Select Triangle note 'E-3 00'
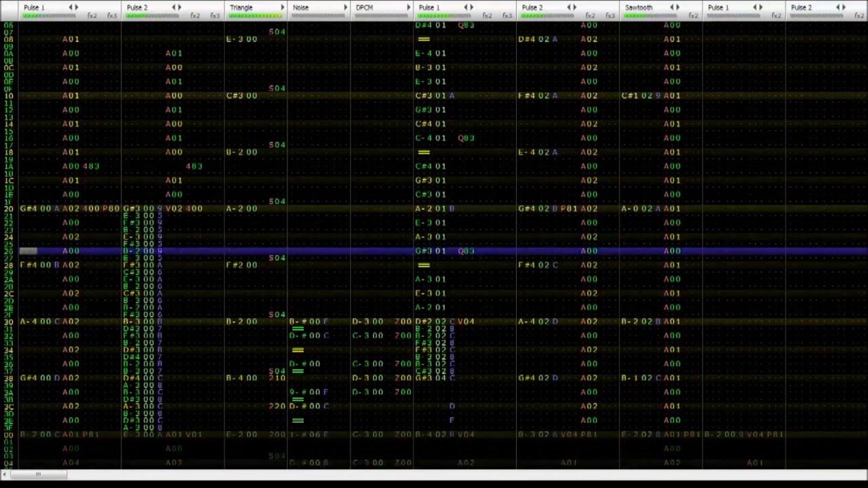The width and height of the screenshot is (868, 488). point(241,39)
